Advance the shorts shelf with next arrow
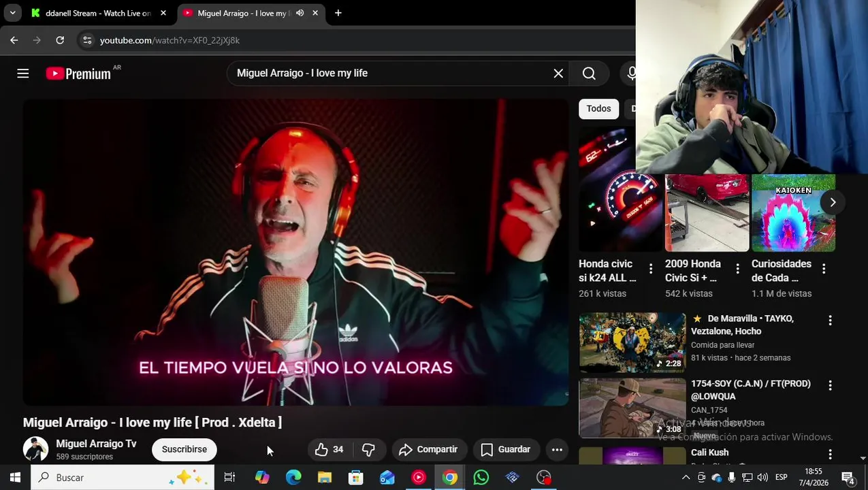This screenshot has width=868, height=490. click(833, 202)
